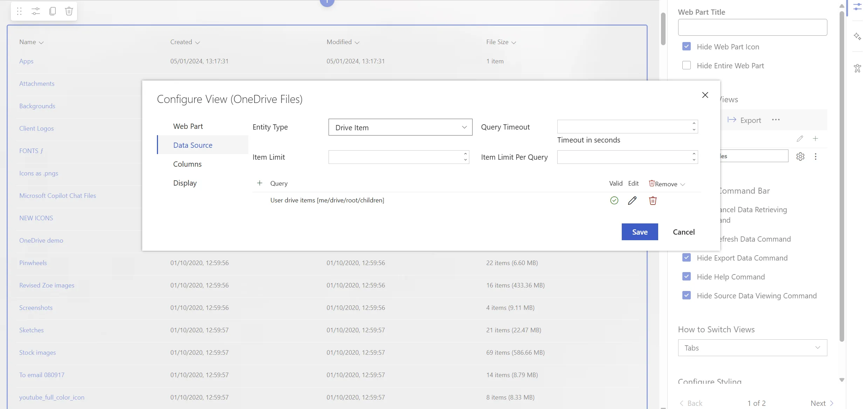
Task: Click the pencil Edit icon for the query
Action: coord(632,200)
